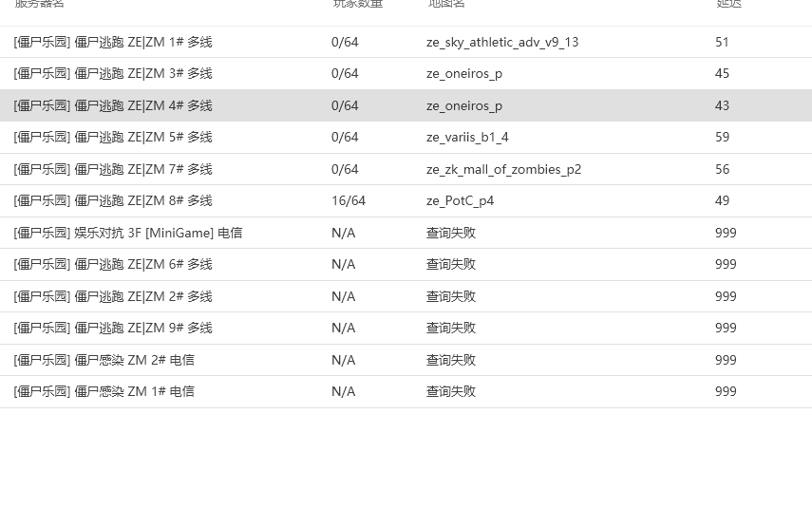Select 娱乐对抗 3F [MiniGame] 电信 server
812x527 pixels.
click(x=128, y=233)
